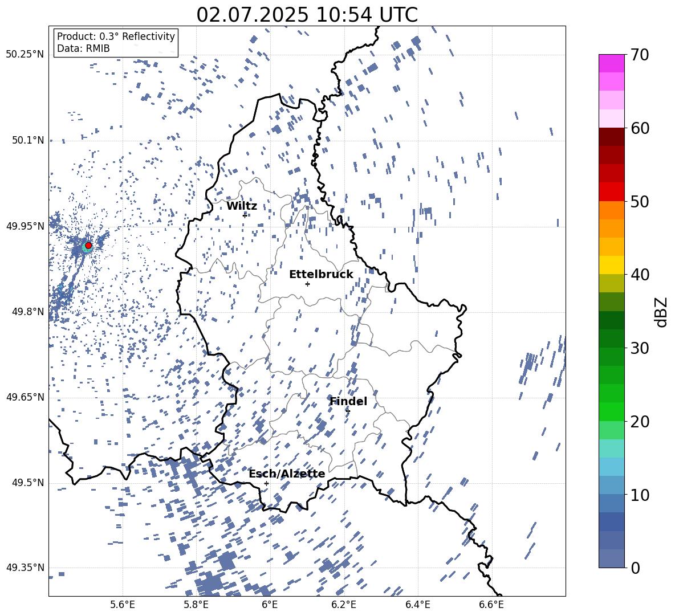Click the Data: RMIB text
675x616 pixels.
[83, 48]
